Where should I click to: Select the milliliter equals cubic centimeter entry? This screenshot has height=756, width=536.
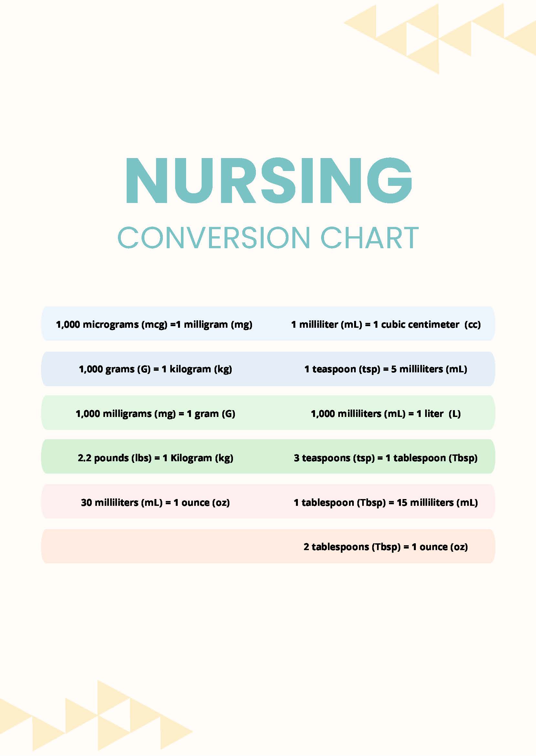pyautogui.click(x=386, y=325)
